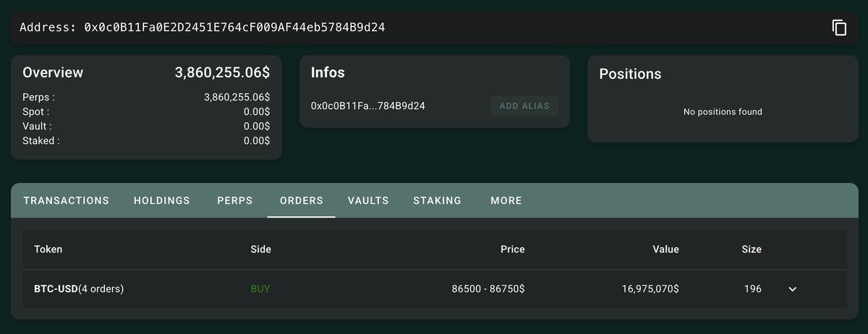Viewport: 868px width, 334px height.
Task: Sort orders by Size column header
Action: click(751, 249)
